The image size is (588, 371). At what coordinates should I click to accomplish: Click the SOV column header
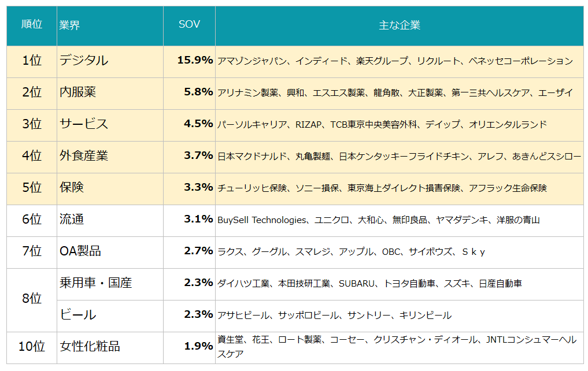(189, 25)
